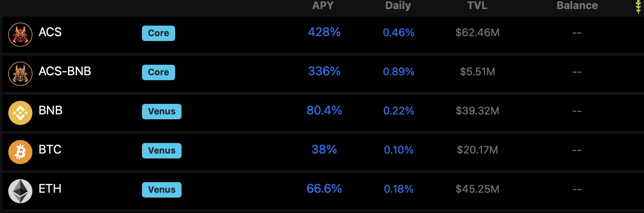The width and height of the screenshot is (644, 213).
Task: Open the ETH vault's $45.25M TVL value
Action: click(x=477, y=189)
